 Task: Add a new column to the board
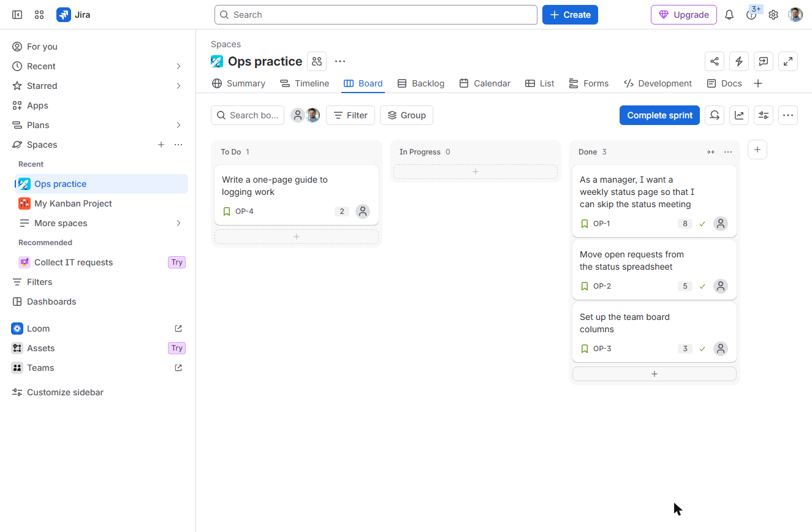tap(757, 150)
